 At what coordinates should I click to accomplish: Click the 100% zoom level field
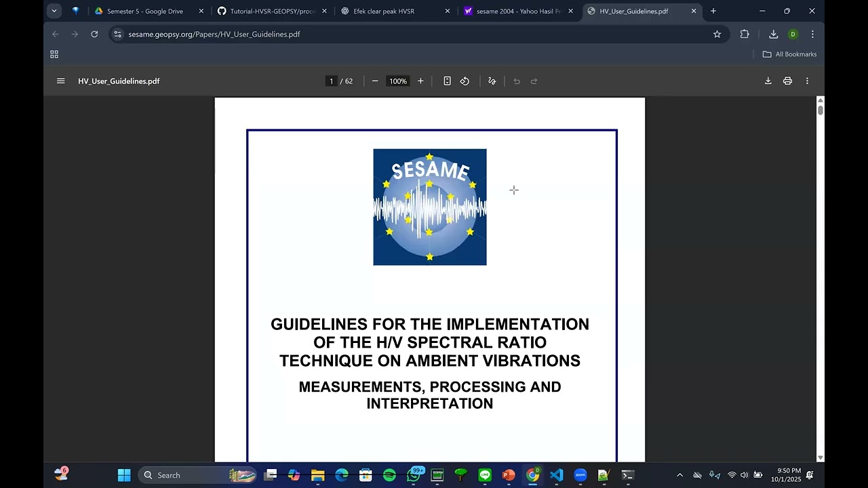[x=398, y=81]
